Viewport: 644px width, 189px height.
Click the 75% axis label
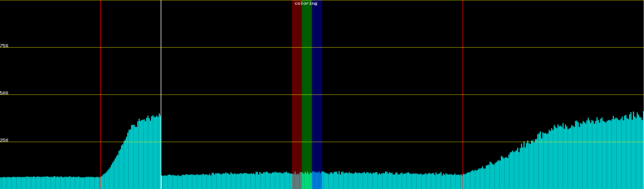point(4,46)
